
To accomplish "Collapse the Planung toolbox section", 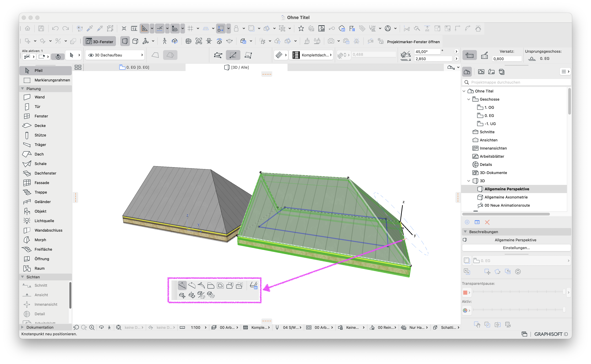I will [x=23, y=89].
